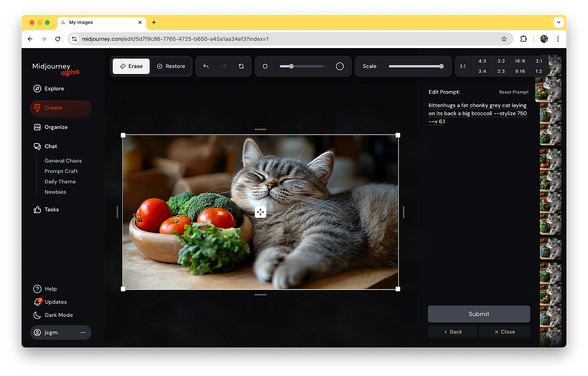Click the Close button
The width and height of the screenshot is (588, 376).
coord(504,332)
